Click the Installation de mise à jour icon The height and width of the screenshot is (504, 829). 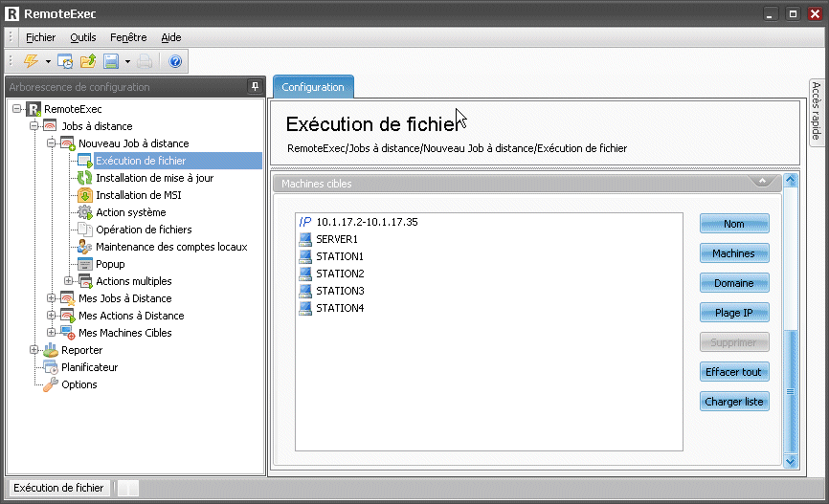[84, 178]
